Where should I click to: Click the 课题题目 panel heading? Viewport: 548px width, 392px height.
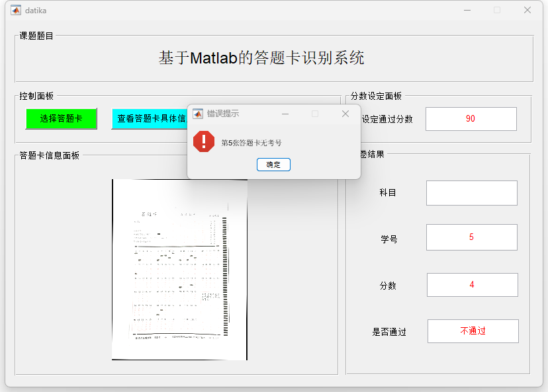pyautogui.click(x=36, y=36)
